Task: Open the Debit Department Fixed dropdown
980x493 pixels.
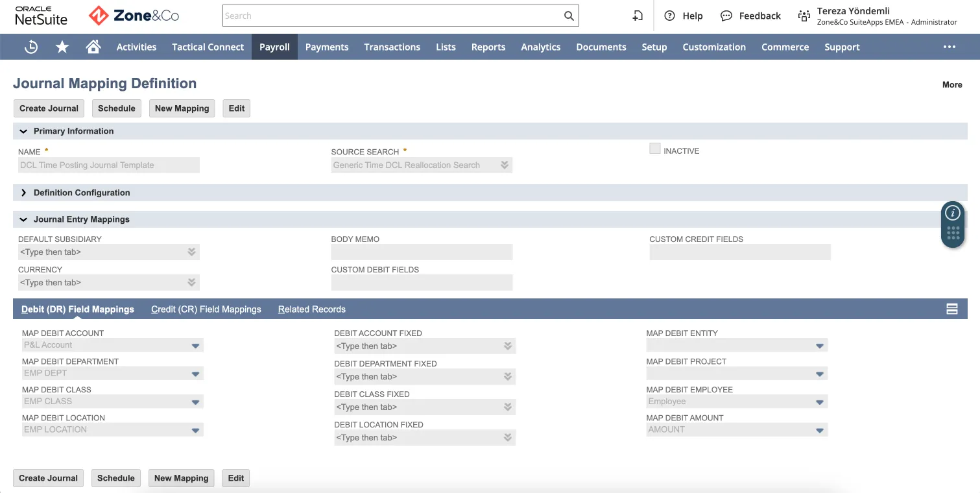Action: (508, 377)
